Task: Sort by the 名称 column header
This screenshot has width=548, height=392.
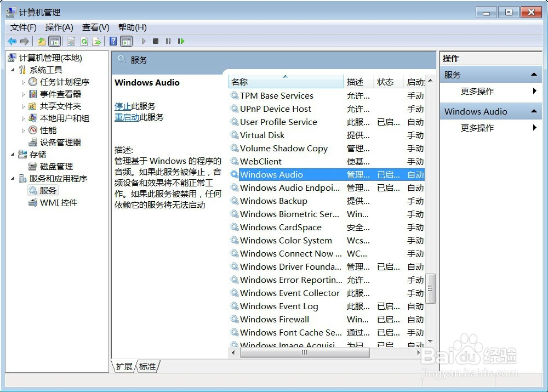Action: coord(286,82)
